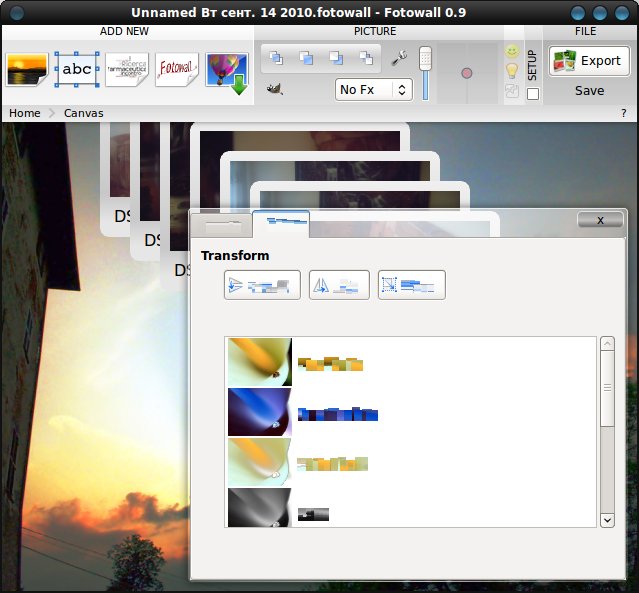Switch to the first tab of properties dialog
Screen dimensions: 639x593
click(222, 225)
